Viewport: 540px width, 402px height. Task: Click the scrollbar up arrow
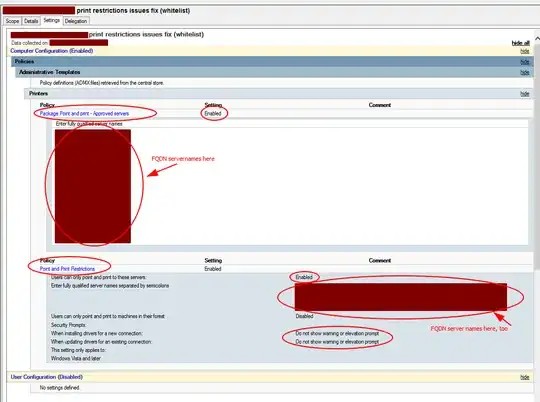tap(537, 38)
